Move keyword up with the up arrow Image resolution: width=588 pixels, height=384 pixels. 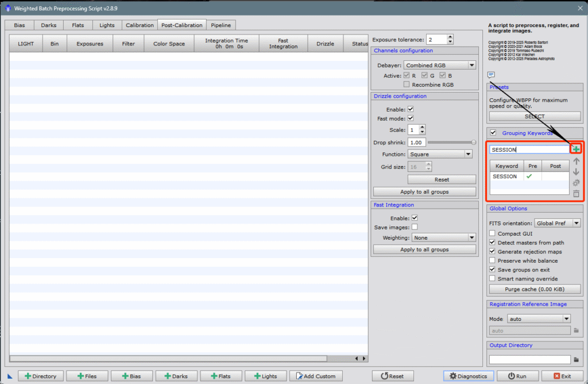576,162
